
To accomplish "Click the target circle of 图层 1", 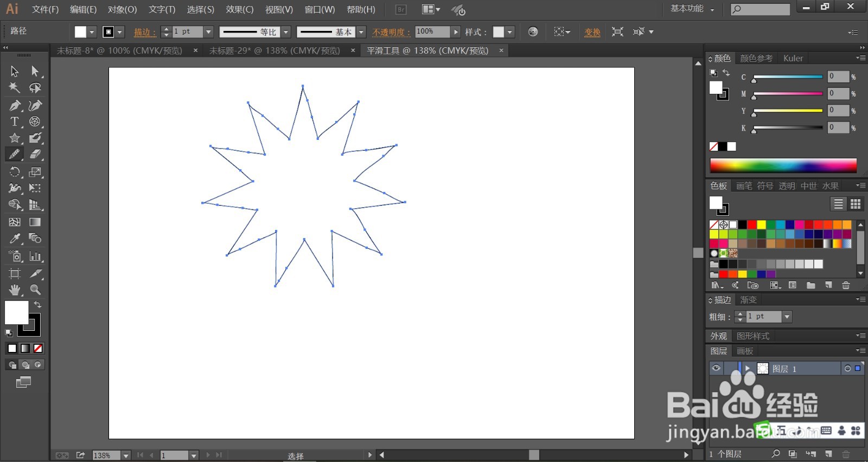I will [x=847, y=369].
